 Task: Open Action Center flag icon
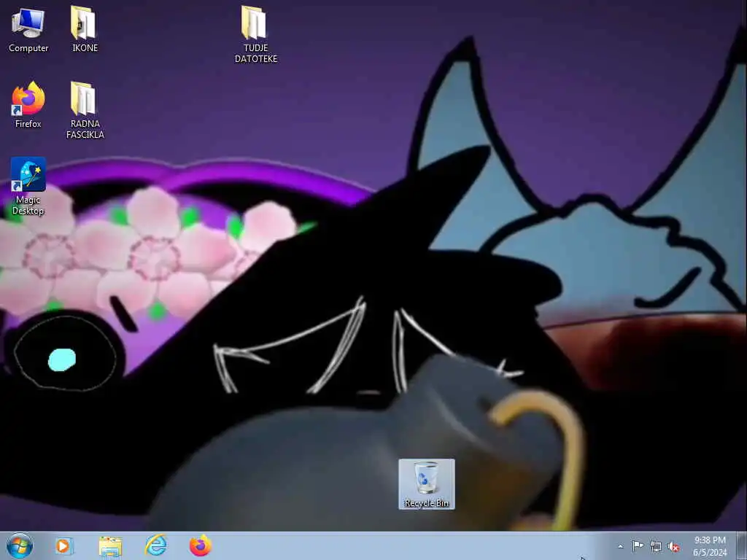(x=638, y=546)
